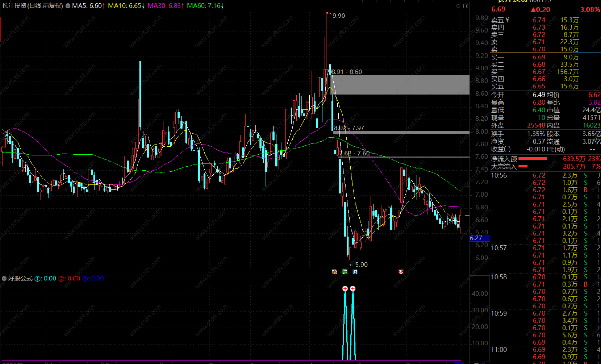Image resolution: width=601 pixels, height=364 pixels.
Task: Click the gray 8.91 - 8.60 gap zone
Action: (x=400, y=85)
